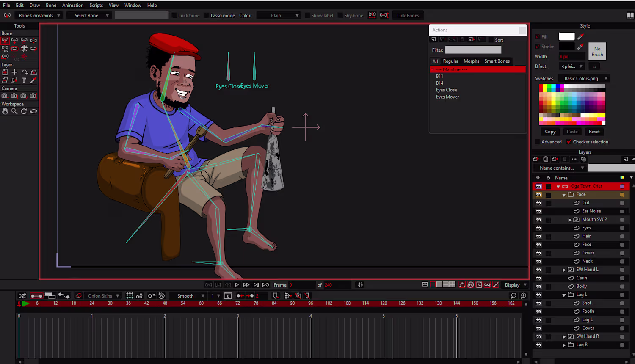The image size is (635, 364).
Task: Open the Animation menu
Action: click(73, 5)
